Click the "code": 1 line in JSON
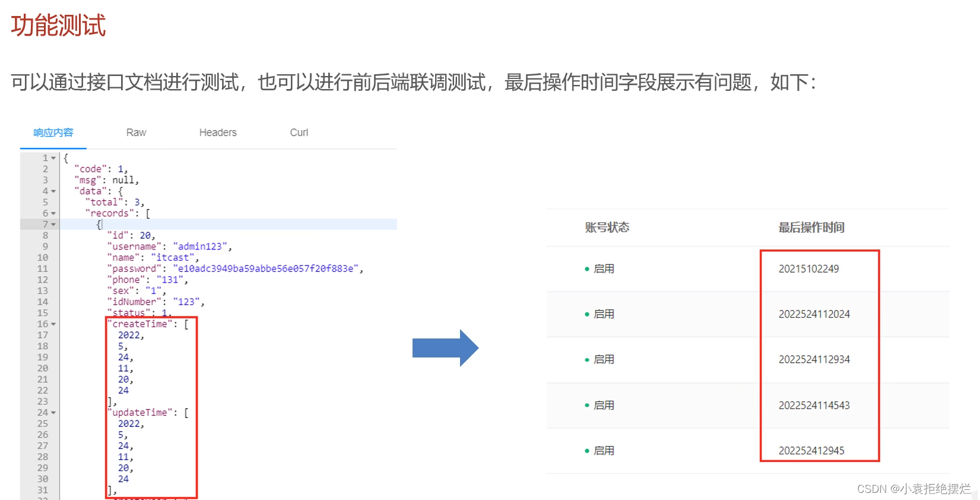The width and height of the screenshot is (980, 500). coord(101,169)
